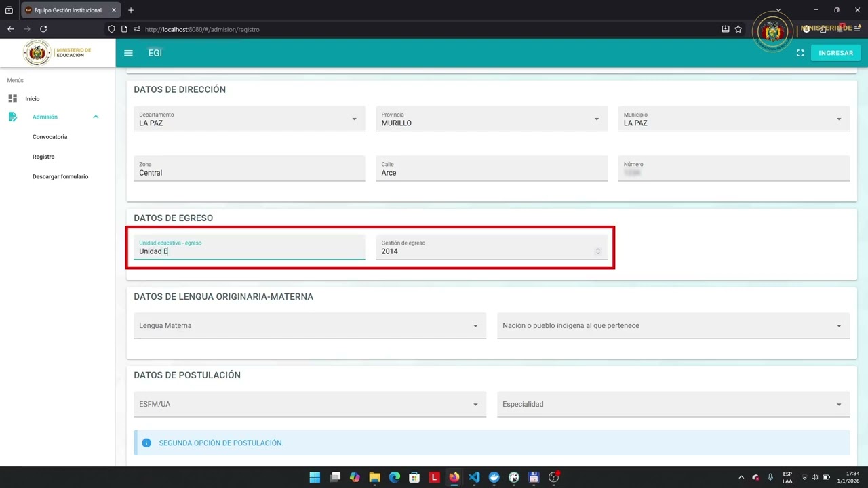Image resolution: width=868 pixels, height=488 pixels.
Task: Open Visual Studio Code from taskbar
Action: tap(474, 477)
